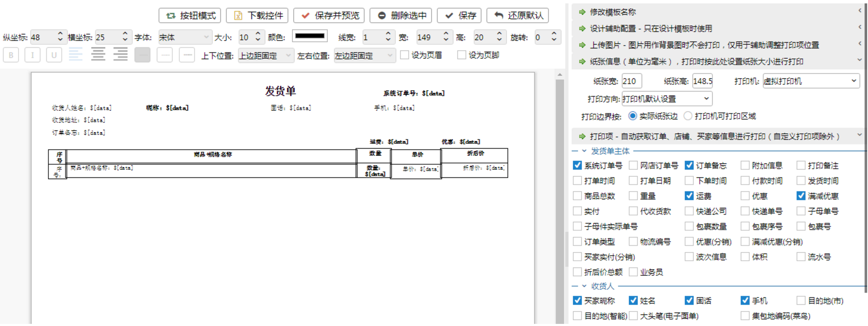Click 还原默认 button
The width and height of the screenshot is (868, 326).
(x=518, y=16)
